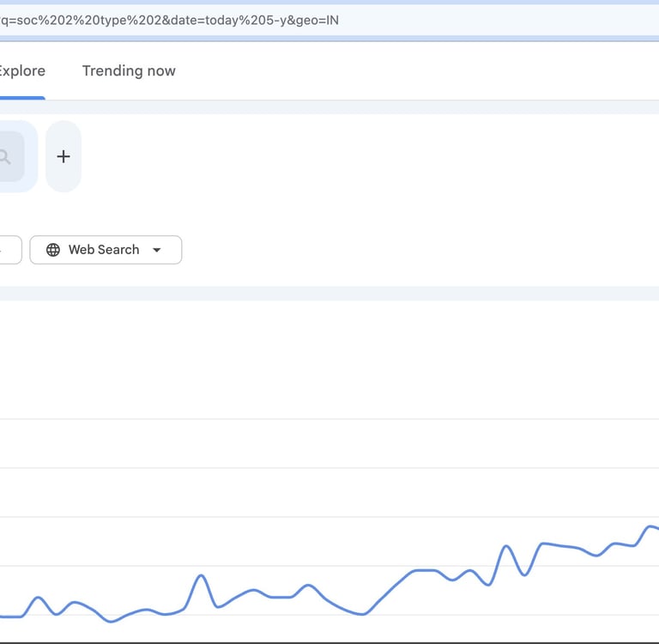Click the tall isolated spike early in trend line
Viewport: 659px width, 644px height.
tap(201, 576)
